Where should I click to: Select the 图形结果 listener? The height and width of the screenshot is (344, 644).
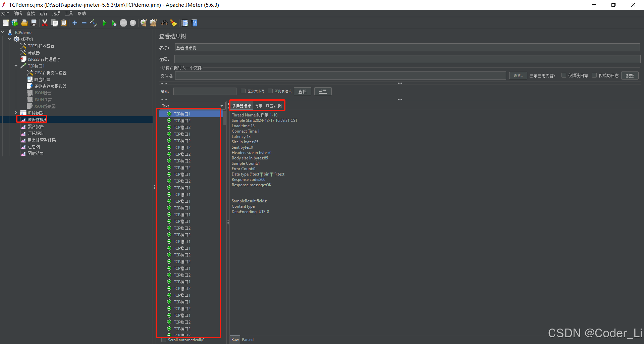point(36,153)
